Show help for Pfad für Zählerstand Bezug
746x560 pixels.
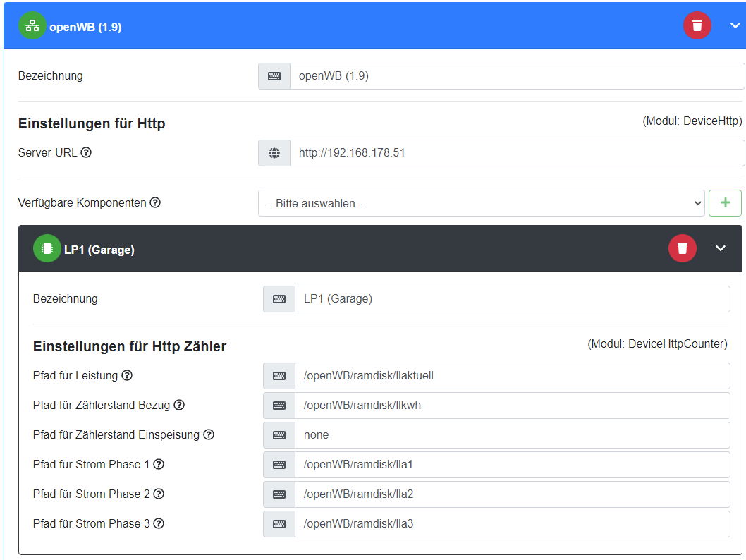tap(179, 405)
